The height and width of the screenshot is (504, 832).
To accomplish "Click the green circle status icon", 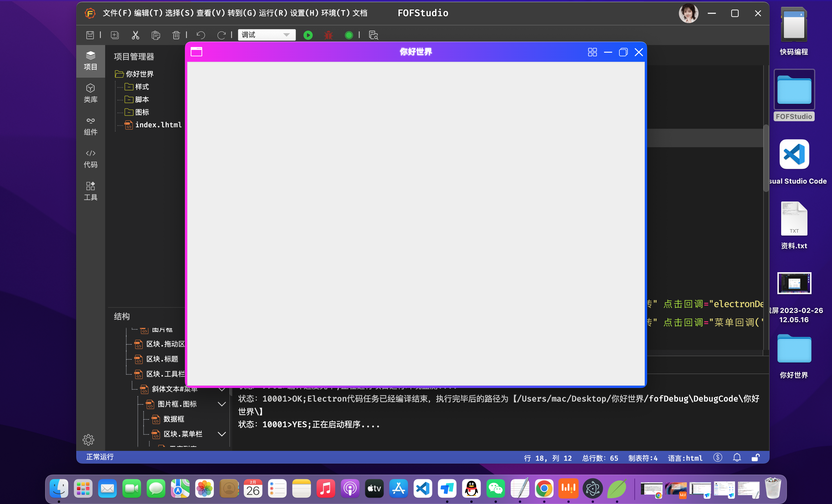I will coord(349,35).
